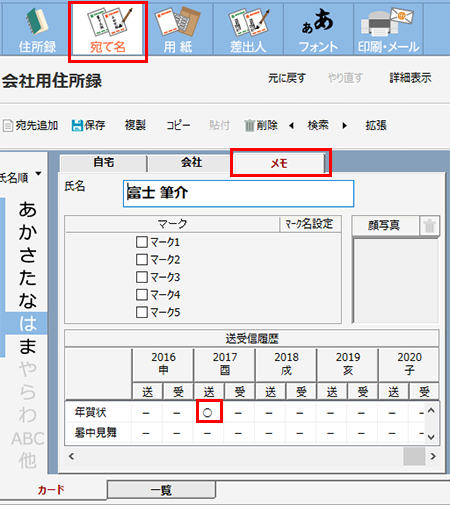Click 検索 search button
The height and width of the screenshot is (505, 450).
(x=318, y=126)
